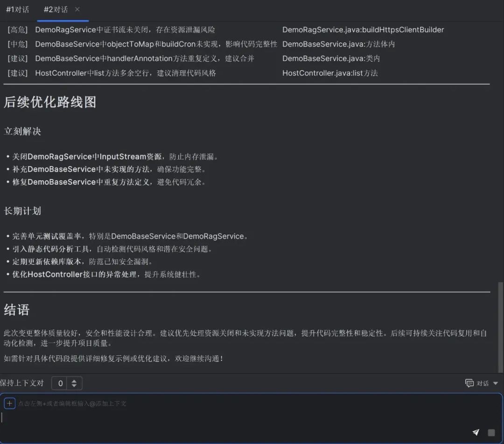
Task: Click the context count field showing 0
Action: [x=60, y=383]
